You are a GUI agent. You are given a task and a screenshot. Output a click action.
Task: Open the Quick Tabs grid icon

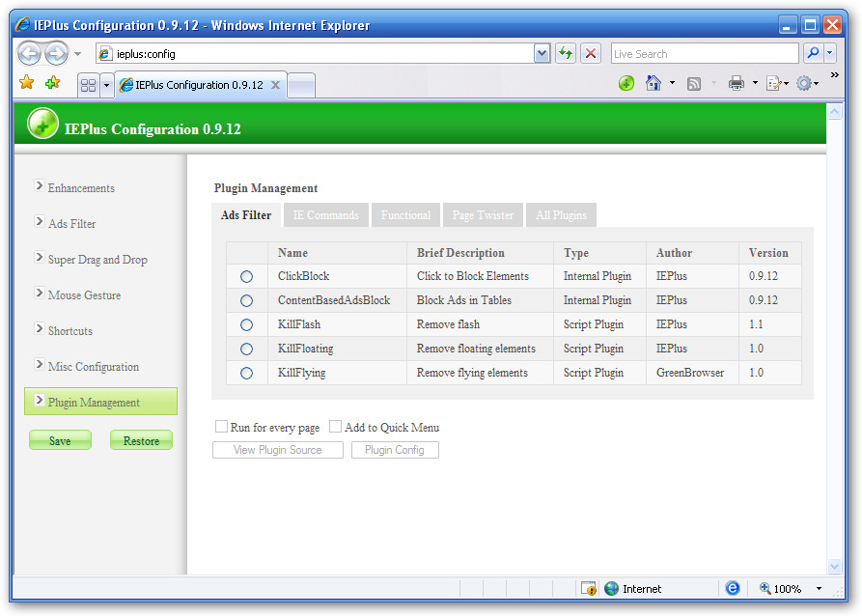(88, 85)
